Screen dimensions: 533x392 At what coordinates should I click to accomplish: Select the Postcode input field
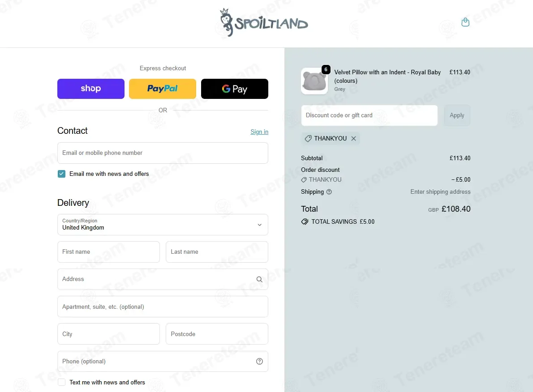(x=217, y=334)
